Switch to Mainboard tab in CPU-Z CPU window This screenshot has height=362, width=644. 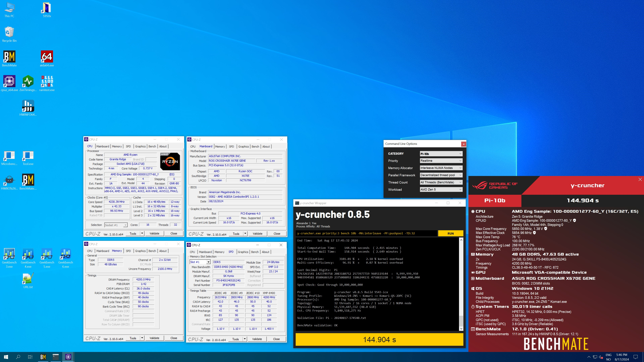[103, 146]
